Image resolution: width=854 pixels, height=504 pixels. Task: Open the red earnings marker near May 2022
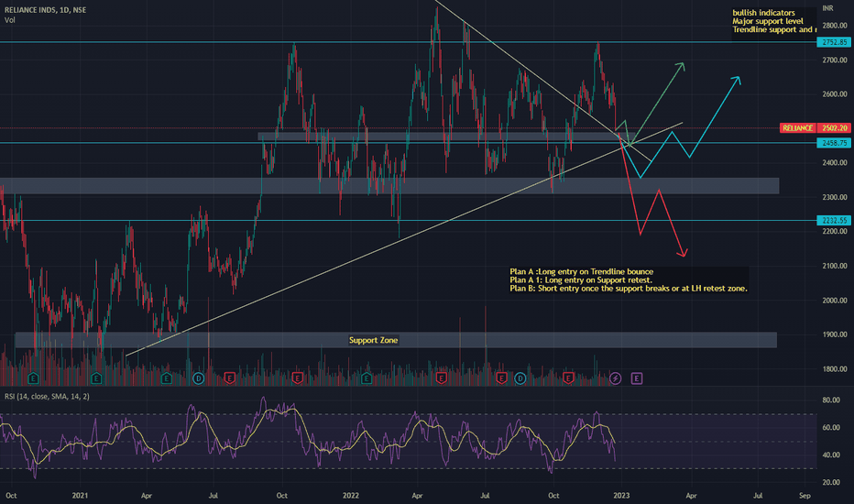coord(441,378)
